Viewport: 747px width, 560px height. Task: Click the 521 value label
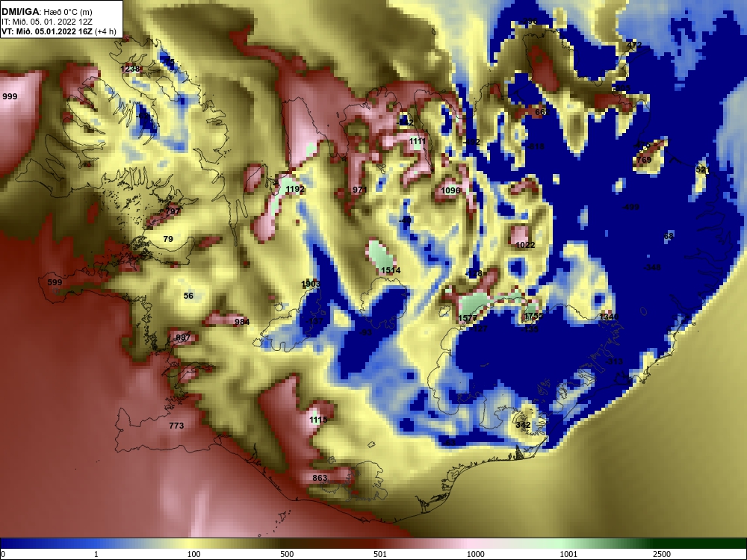point(703,170)
